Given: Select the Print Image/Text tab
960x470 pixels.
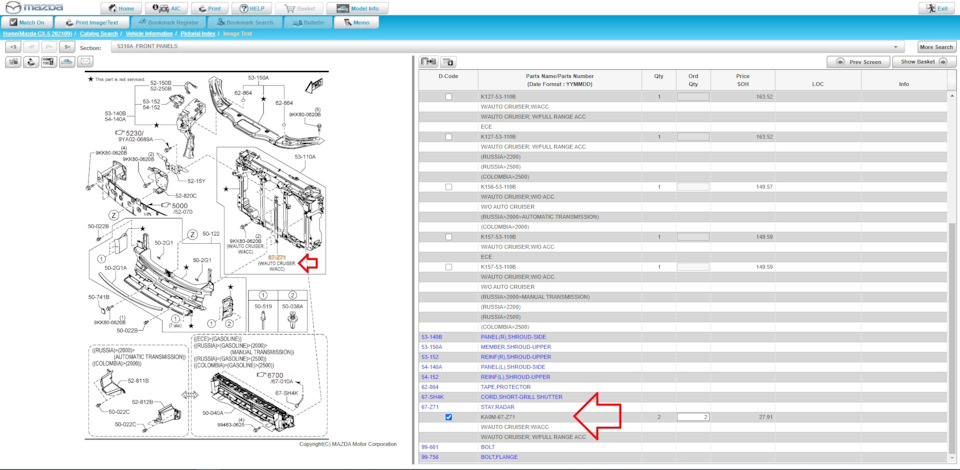Looking at the screenshot, I should point(92,23).
